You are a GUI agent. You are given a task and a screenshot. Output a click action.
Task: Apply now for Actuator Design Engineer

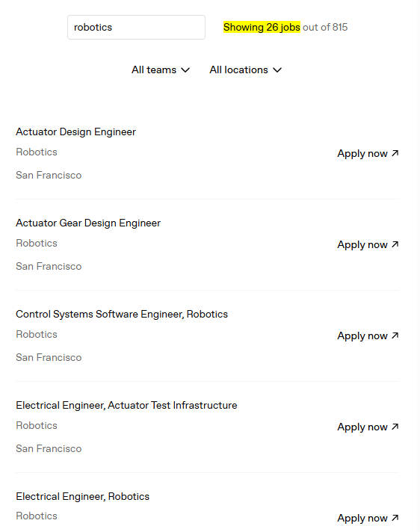pos(368,154)
